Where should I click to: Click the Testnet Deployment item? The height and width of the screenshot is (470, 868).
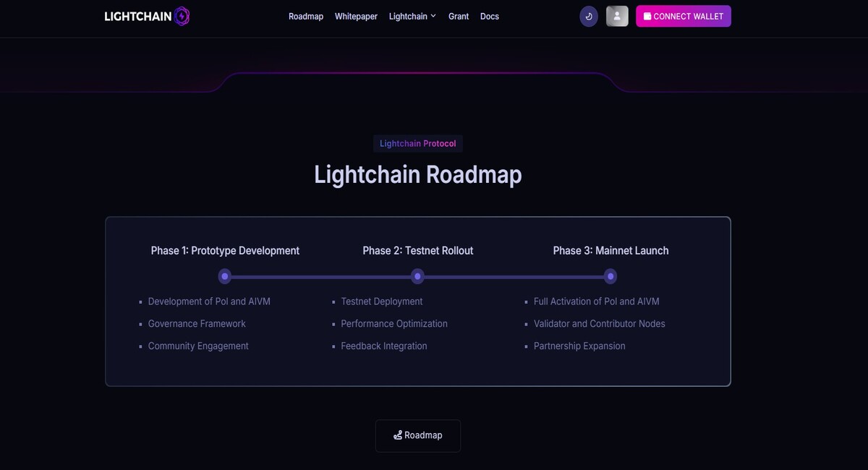tap(382, 302)
